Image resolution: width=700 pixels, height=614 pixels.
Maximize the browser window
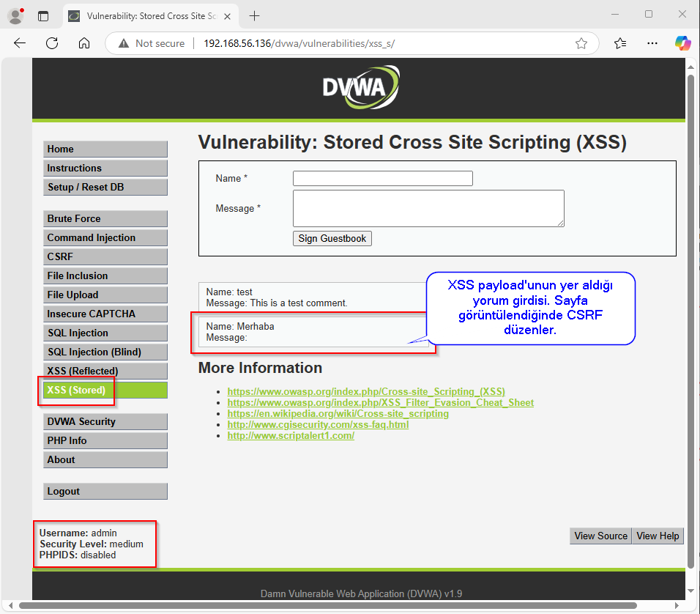(x=649, y=15)
